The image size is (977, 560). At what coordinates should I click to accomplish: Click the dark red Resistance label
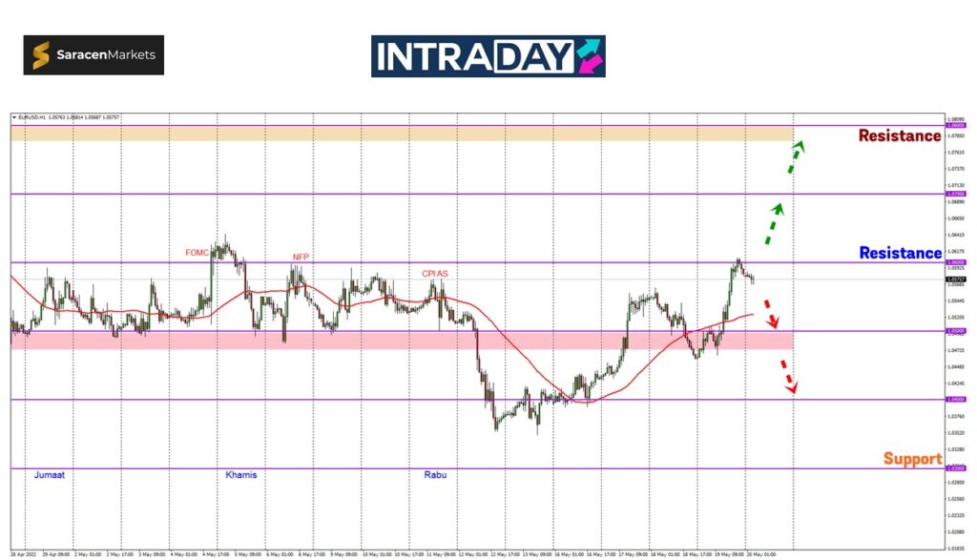click(899, 135)
